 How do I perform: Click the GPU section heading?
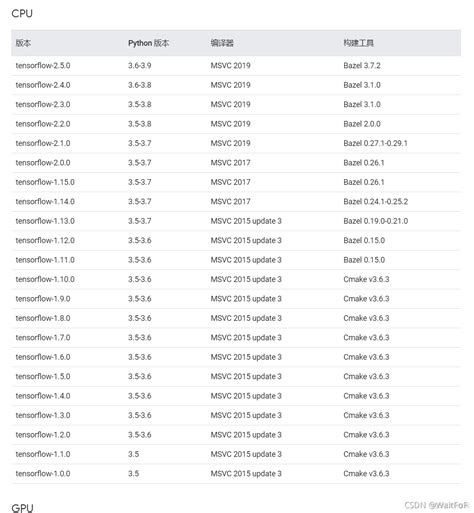(22, 508)
